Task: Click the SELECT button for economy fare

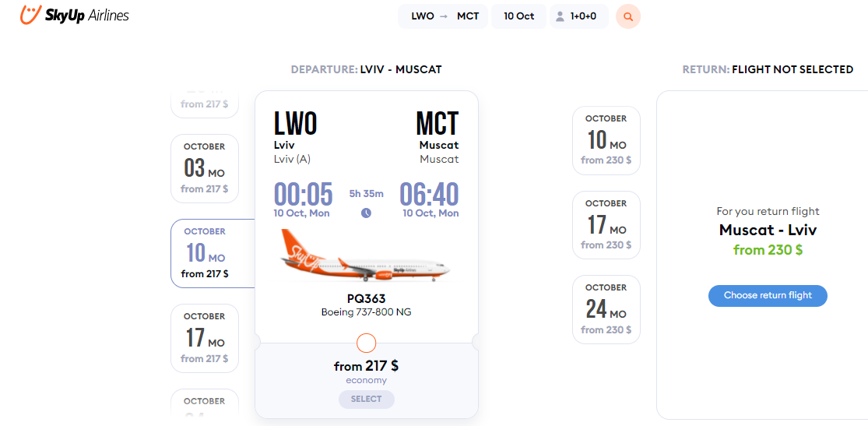Action: click(x=367, y=399)
